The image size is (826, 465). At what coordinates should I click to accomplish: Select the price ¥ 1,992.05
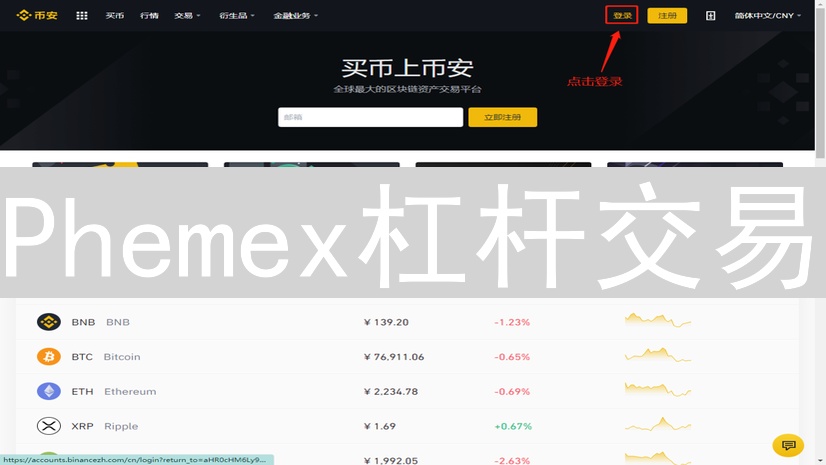[390, 460]
